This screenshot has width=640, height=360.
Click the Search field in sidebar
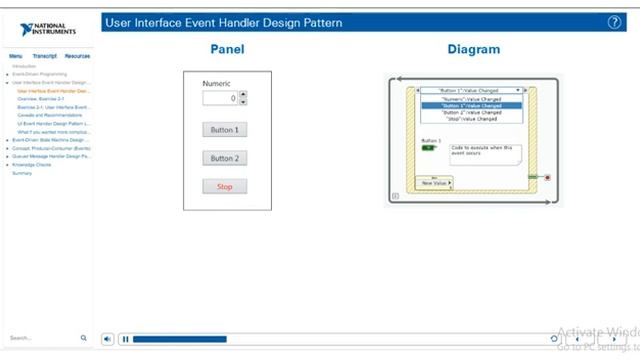coord(43,338)
